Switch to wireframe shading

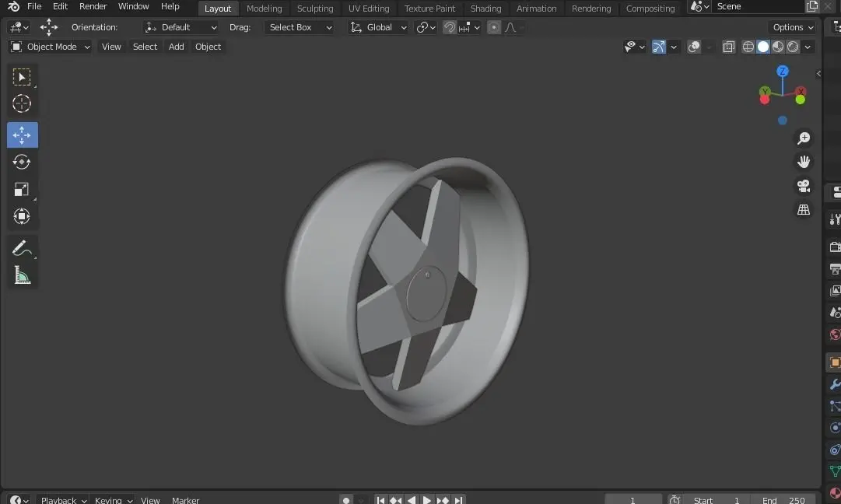pyautogui.click(x=748, y=47)
